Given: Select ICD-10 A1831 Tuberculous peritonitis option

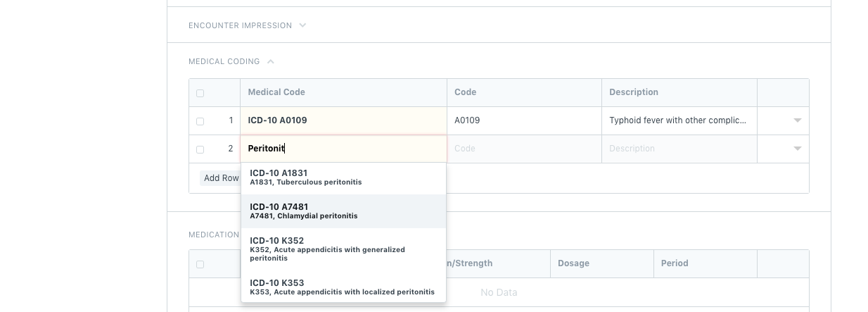Looking at the screenshot, I should point(343,177).
